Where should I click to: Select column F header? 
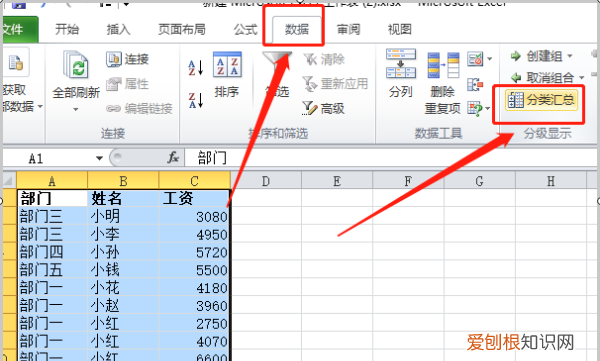point(408,181)
